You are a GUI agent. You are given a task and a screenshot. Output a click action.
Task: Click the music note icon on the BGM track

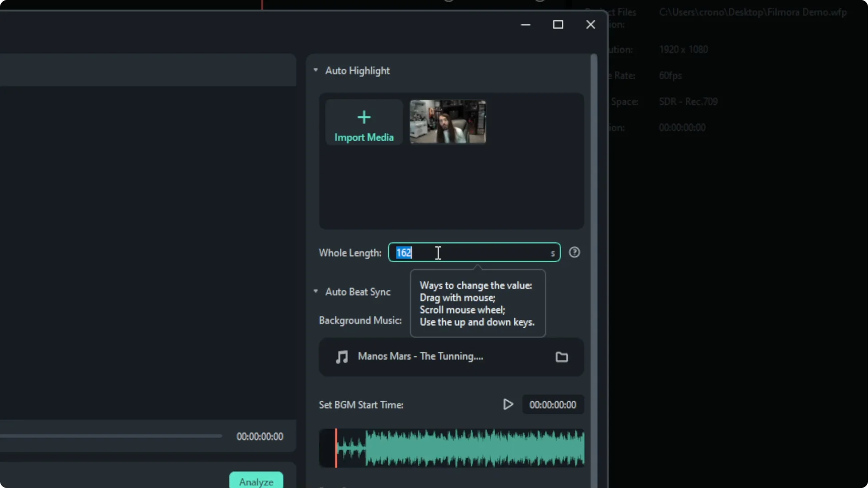342,357
